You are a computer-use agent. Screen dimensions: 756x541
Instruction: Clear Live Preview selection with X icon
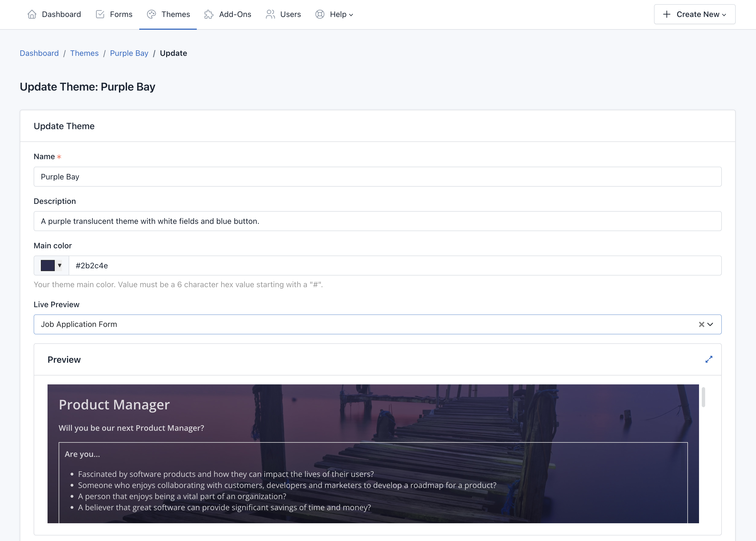(x=701, y=324)
